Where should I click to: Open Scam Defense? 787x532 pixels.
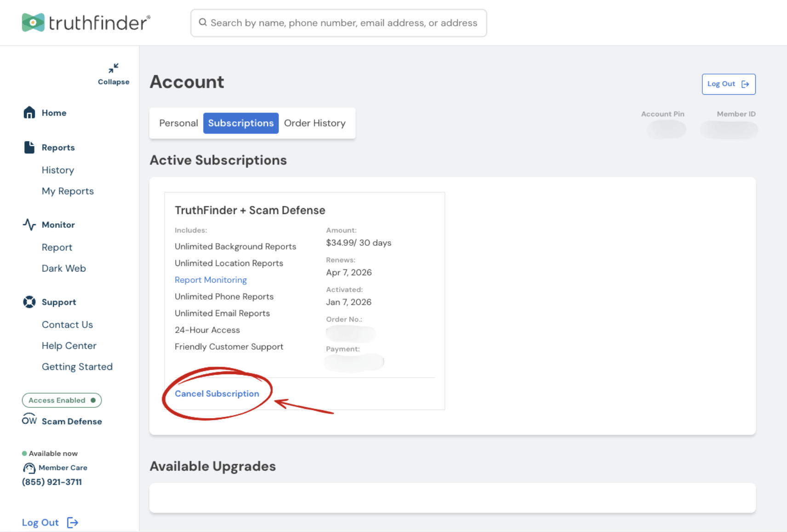click(x=72, y=421)
